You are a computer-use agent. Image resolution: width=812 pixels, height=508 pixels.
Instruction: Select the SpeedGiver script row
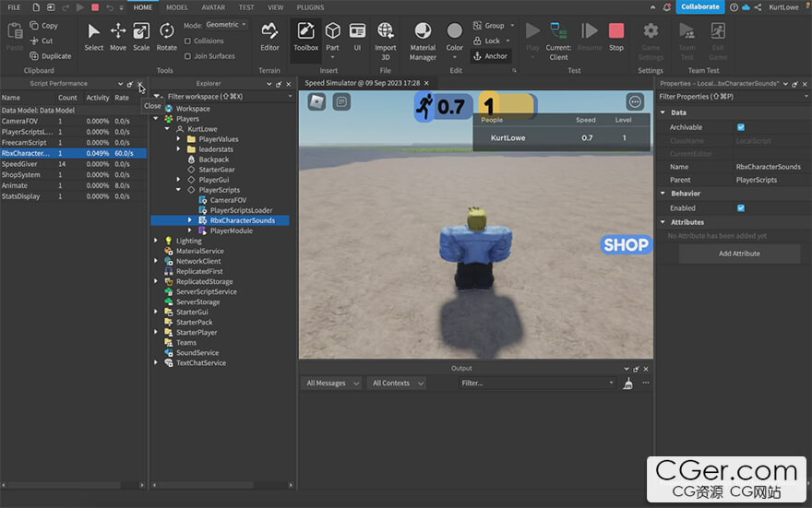(73, 164)
